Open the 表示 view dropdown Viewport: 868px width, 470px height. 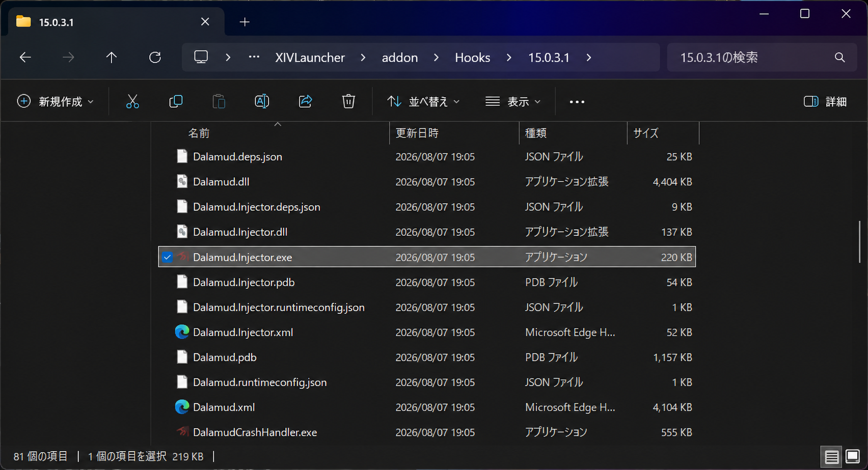[x=513, y=102]
